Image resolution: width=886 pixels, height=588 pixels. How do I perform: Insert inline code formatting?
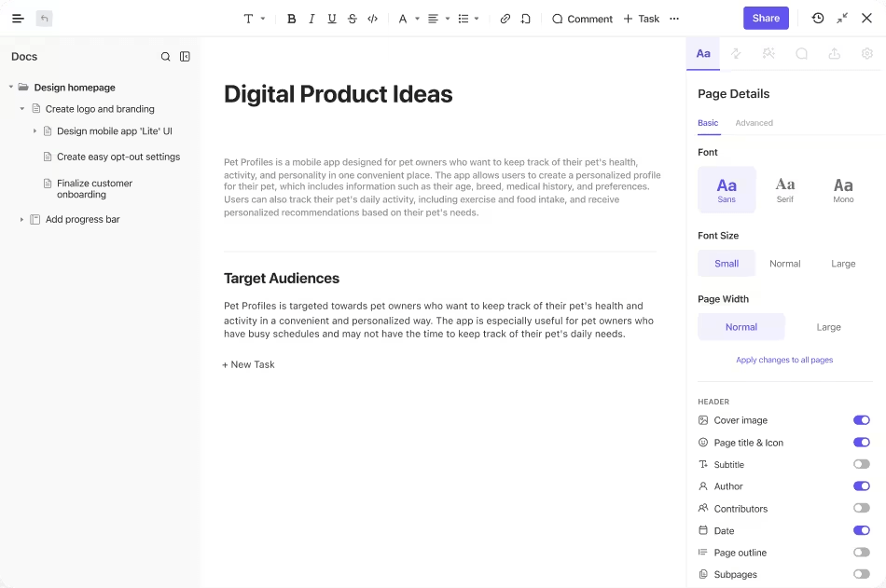tap(372, 19)
